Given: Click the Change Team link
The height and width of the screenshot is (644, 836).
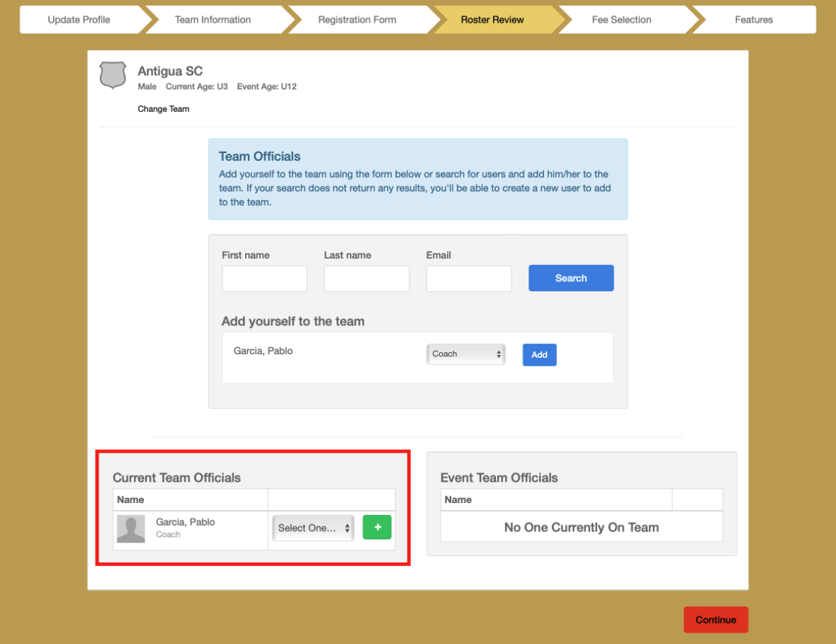Looking at the screenshot, I should pos(163,109).
